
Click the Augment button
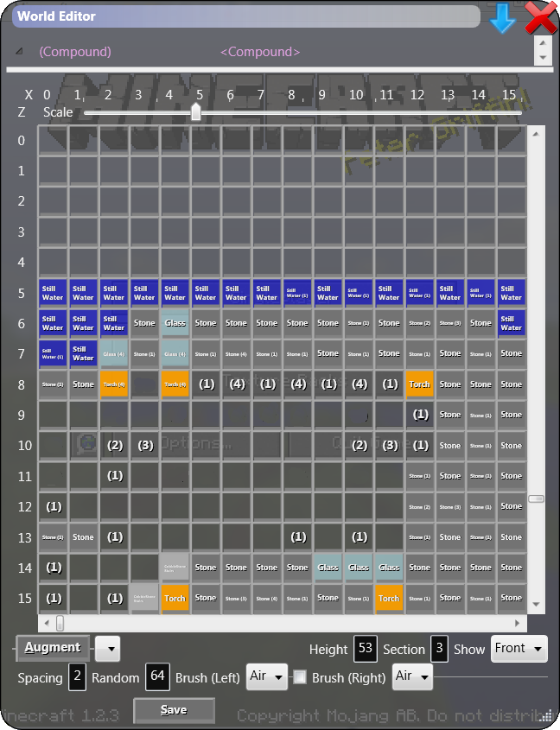(x=53, y=647)
